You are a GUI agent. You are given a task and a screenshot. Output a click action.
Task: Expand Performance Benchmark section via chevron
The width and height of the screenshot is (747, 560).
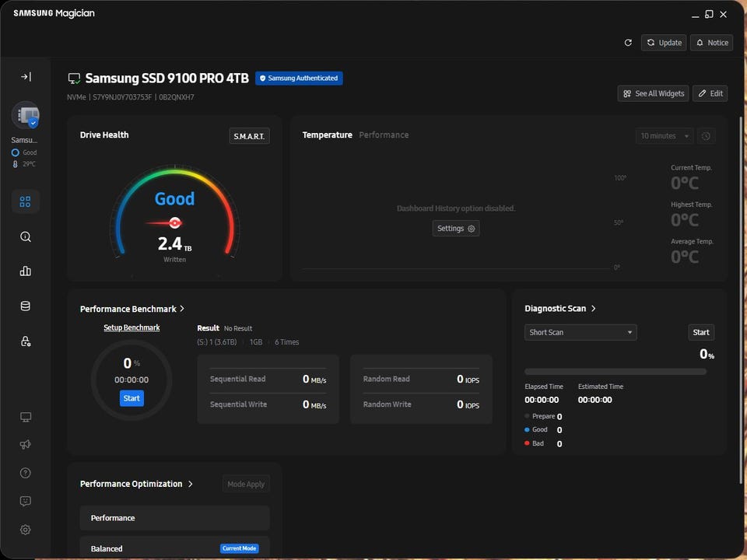coord(182,309)
